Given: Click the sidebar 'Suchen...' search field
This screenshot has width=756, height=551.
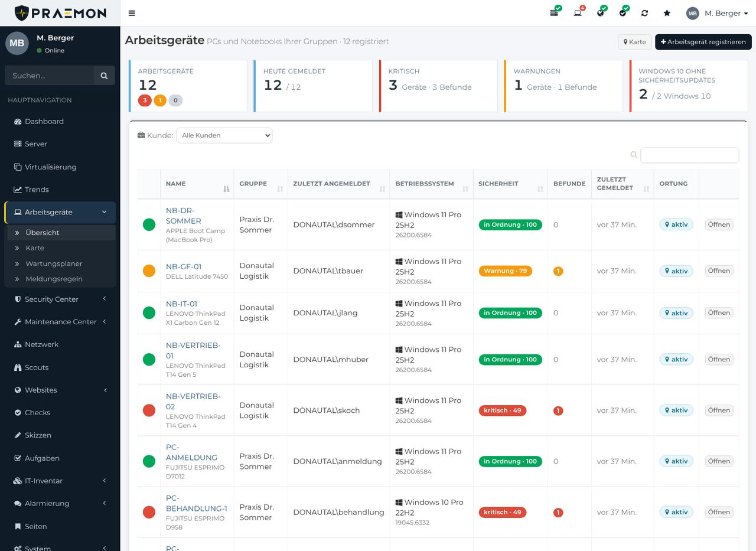Looking at the screenshot, I should 50,76.
